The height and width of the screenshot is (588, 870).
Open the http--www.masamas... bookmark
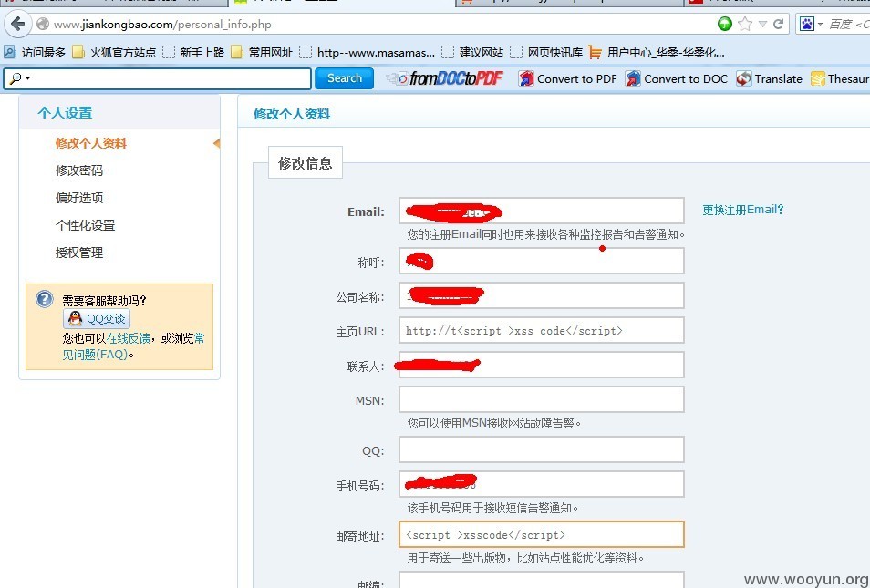[368, 52]
